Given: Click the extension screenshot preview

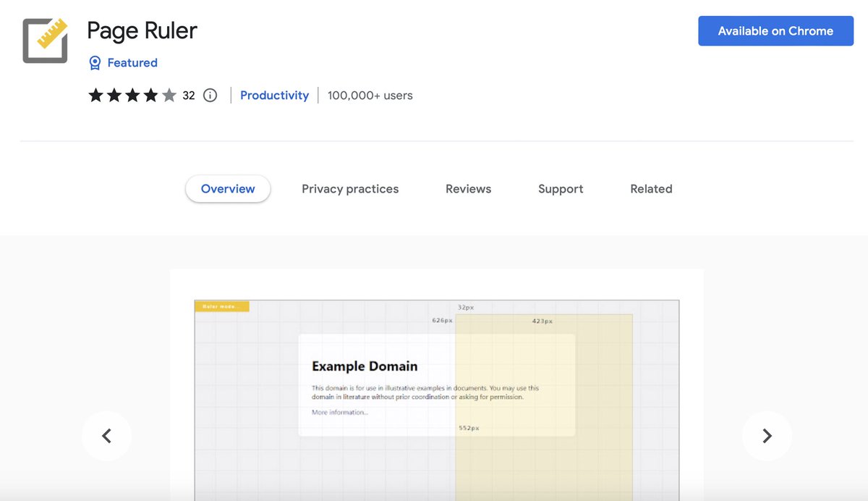Looking at the screenshot, I should [x=436, y=398].
